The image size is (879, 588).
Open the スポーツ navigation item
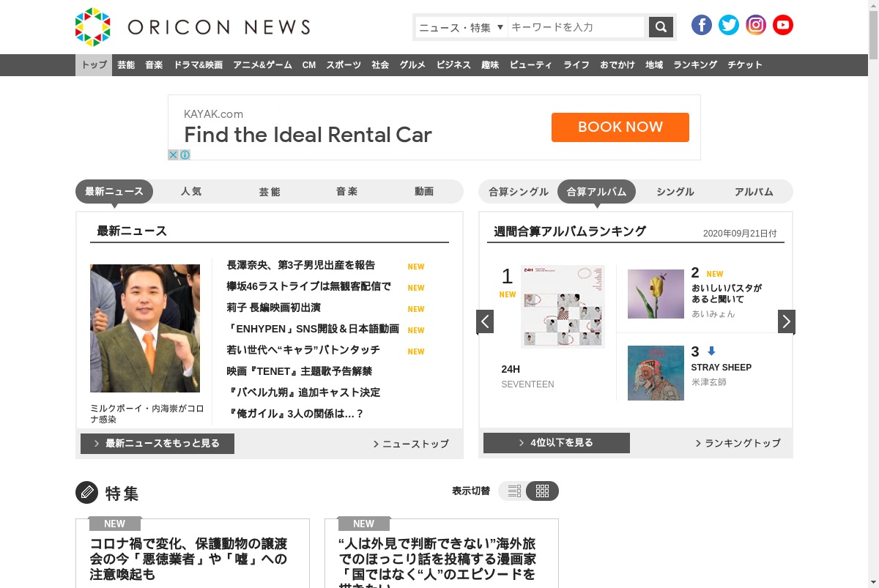344,65
